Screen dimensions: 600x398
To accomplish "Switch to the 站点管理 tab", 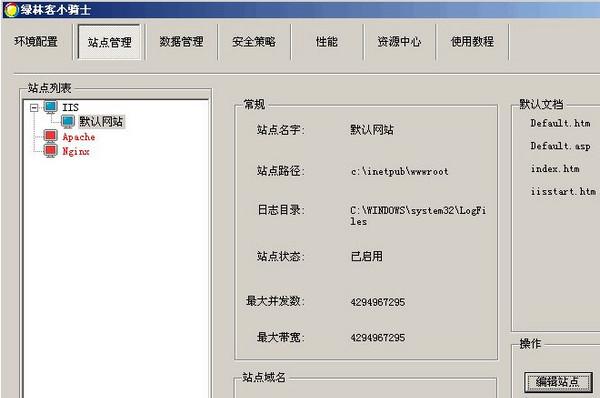I will coord(109,42).
